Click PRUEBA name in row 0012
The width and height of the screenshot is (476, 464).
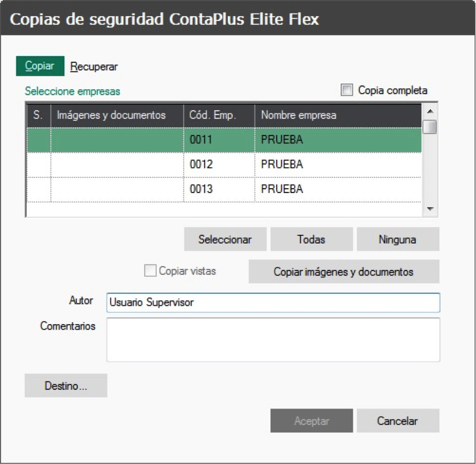(338, 165)
